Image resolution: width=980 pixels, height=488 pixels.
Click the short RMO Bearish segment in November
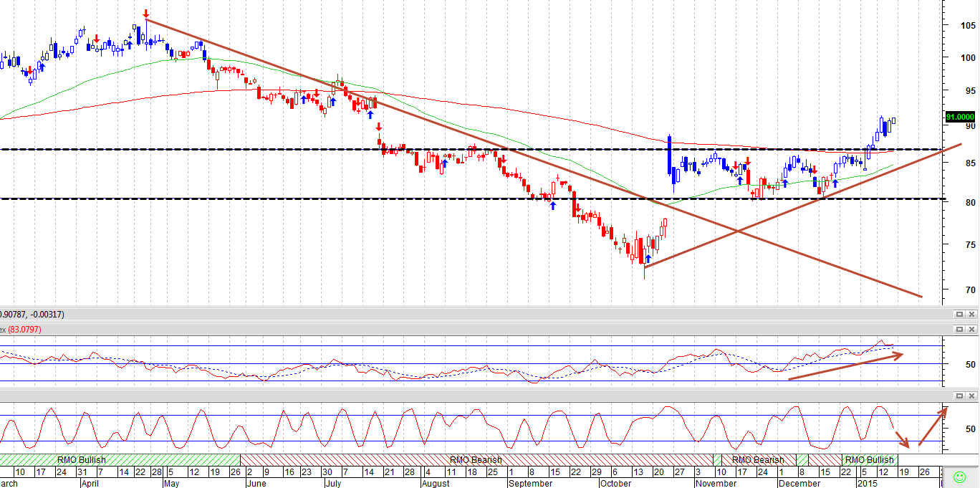click(x=758, y=459)
